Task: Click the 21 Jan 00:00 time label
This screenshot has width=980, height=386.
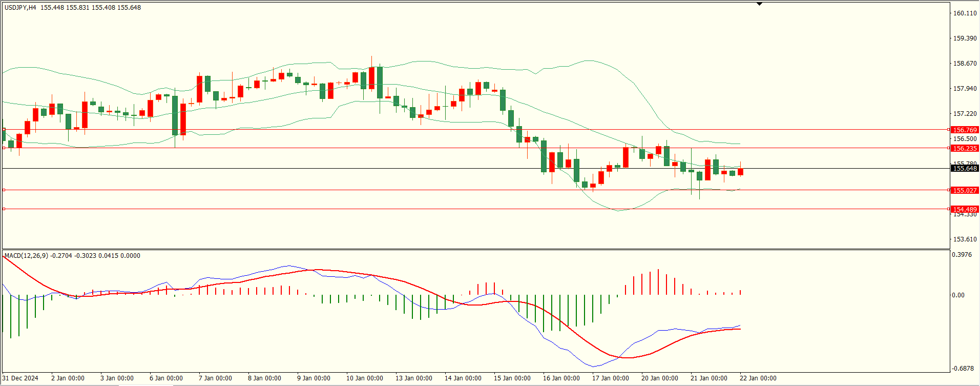Action: 709,378
